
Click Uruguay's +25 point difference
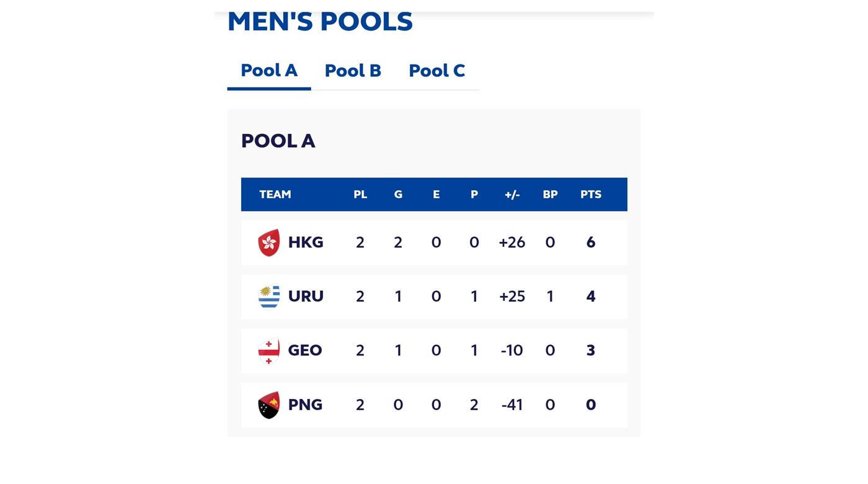[x=512, y=297]
